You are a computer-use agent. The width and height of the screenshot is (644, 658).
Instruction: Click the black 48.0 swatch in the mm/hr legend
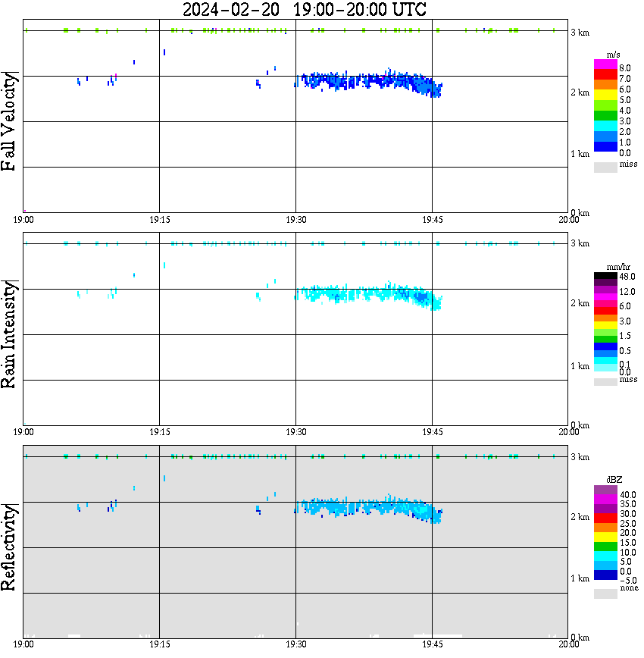[605, 276]
